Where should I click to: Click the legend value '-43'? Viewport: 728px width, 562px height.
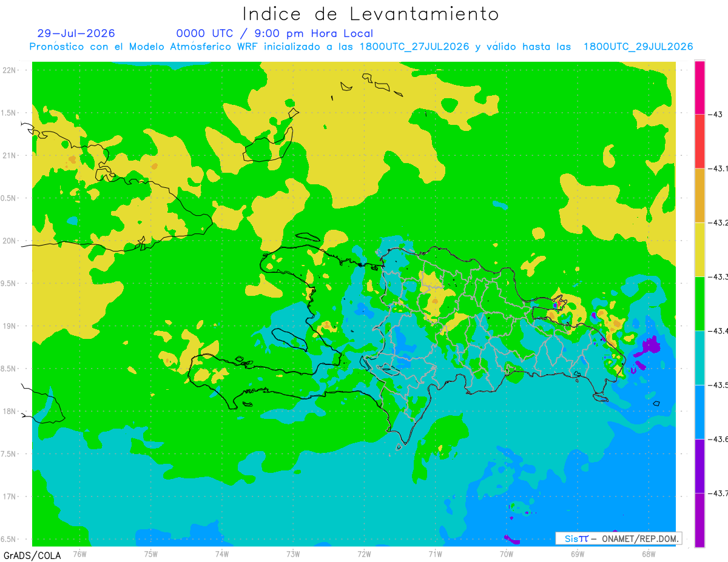point(714,114)
